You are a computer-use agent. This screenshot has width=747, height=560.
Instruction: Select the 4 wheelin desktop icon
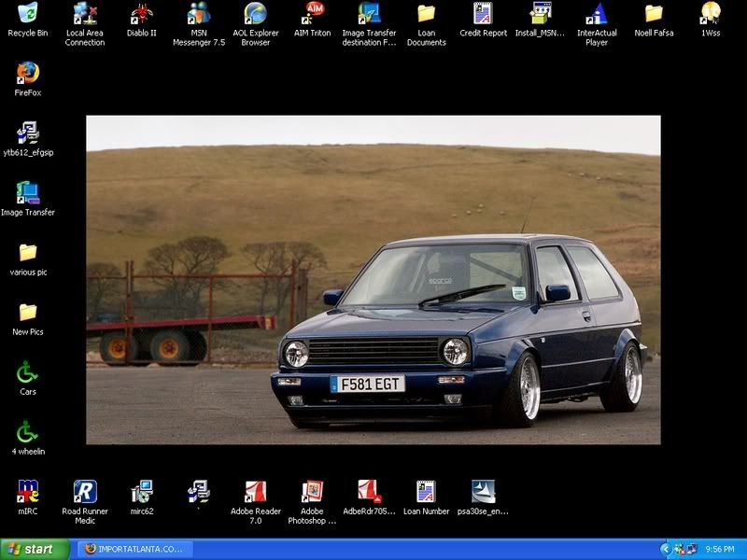[x=28, y=431]
